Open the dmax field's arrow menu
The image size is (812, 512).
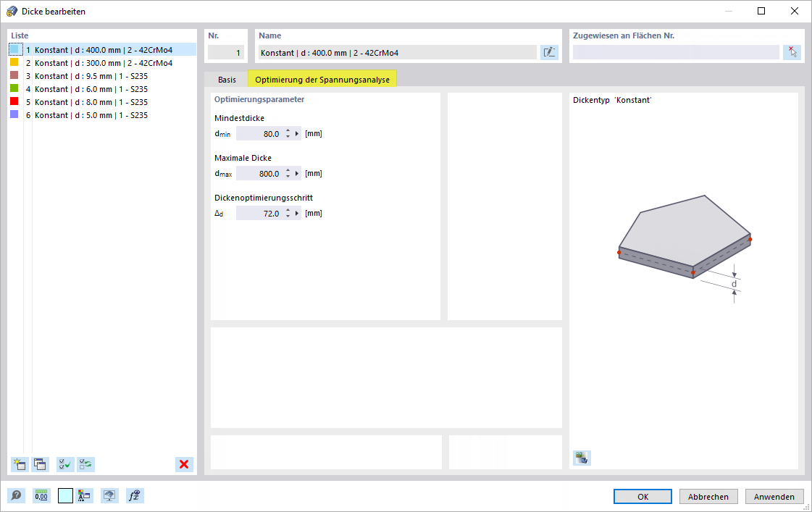(x=297, y=173)
